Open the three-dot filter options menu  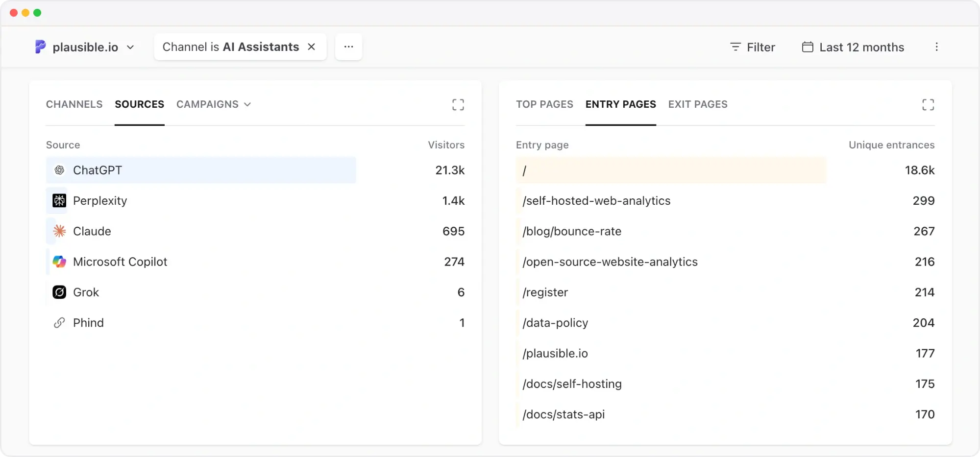click(x=348, y=47)
